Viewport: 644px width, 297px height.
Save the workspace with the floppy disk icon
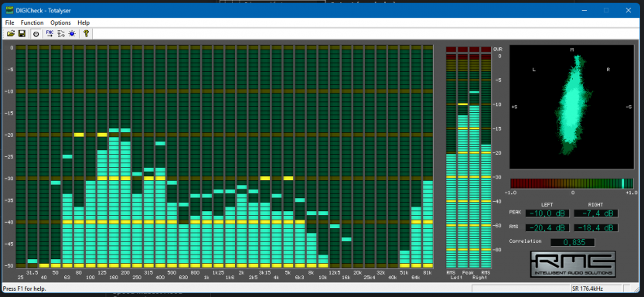click(x=22, y=34)
